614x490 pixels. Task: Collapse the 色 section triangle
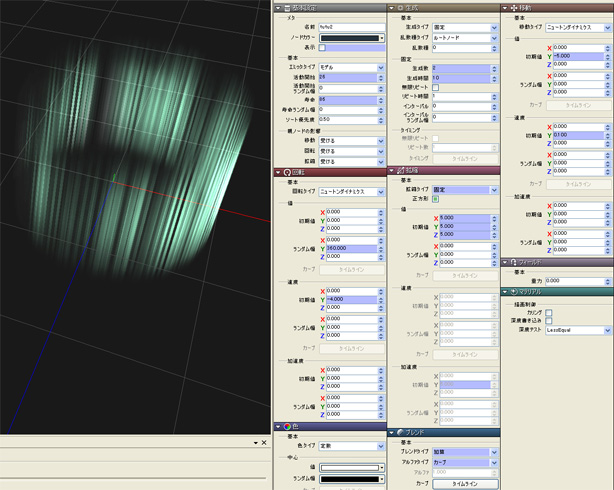tap(278, 427)
